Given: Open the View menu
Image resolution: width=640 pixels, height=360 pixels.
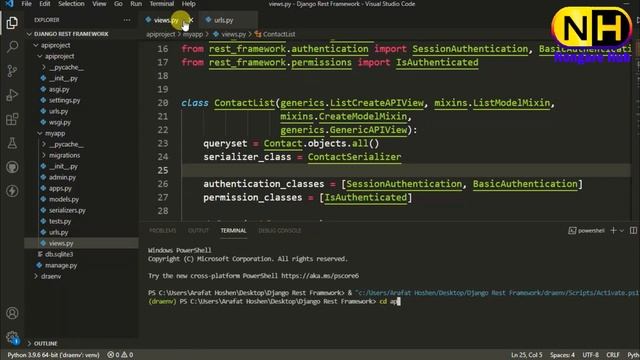Looking at the screenshot, I should tap(99, 4).
